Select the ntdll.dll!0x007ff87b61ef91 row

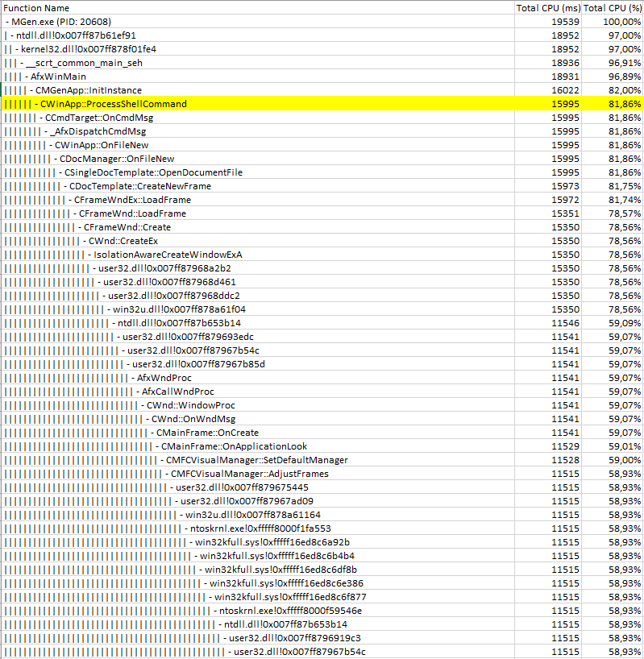[x=322, y=35]
